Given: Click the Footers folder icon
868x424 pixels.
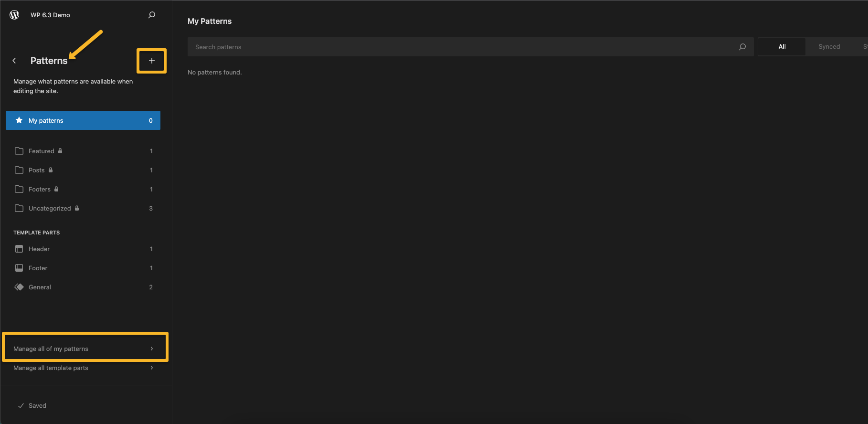Looking at the screenshot, I should 19,189.
